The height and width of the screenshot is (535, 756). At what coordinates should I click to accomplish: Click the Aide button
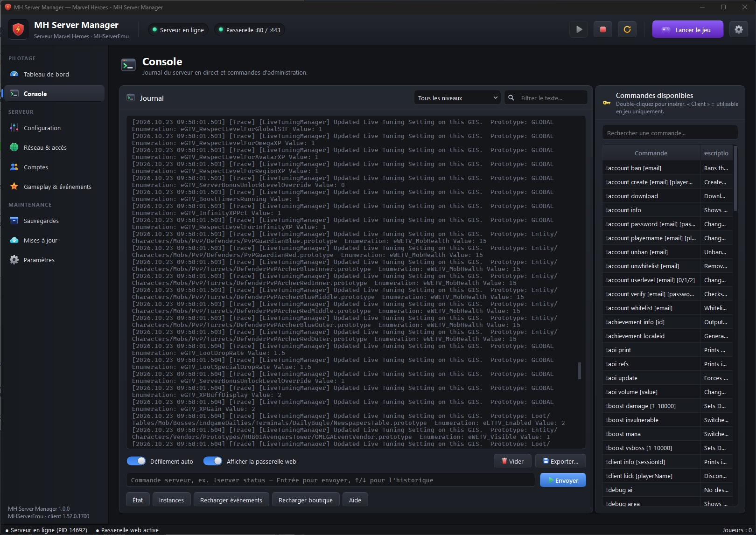pyautogui.click(x=355, y=500)
